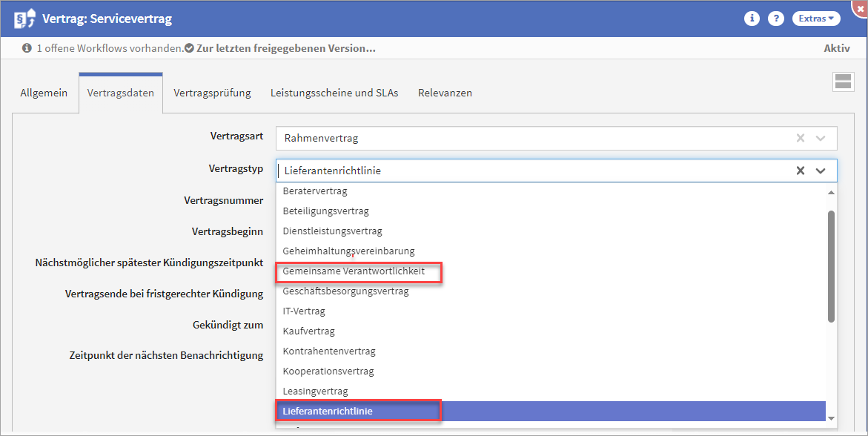Click the dropdown list scrollbar thumb
This screenshot has width=868, height=436.
pos(831,267)
